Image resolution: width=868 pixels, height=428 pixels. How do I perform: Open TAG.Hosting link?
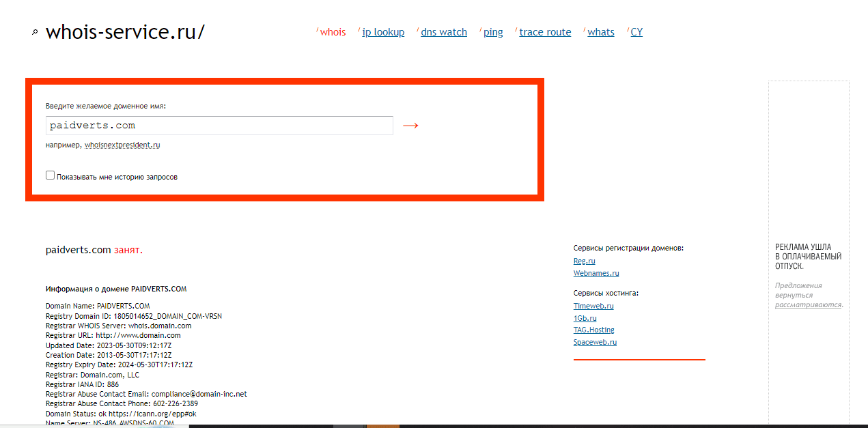point(593,330)
